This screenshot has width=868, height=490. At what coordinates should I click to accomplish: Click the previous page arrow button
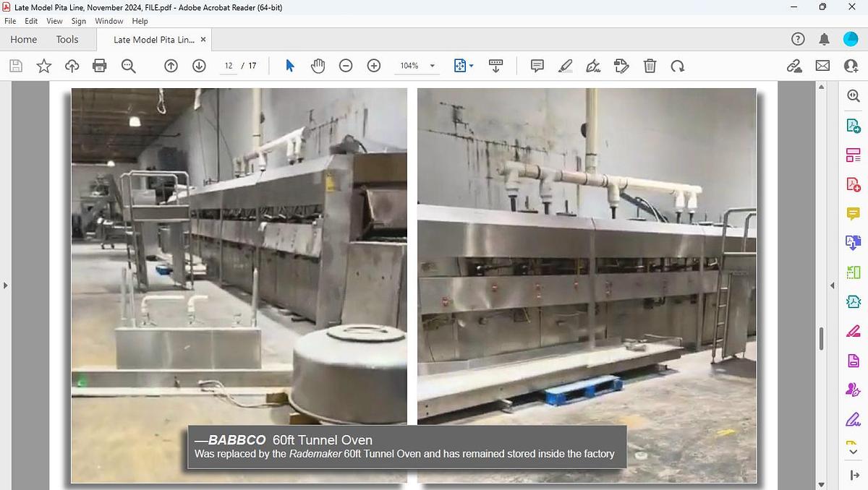tap(171, 66)
